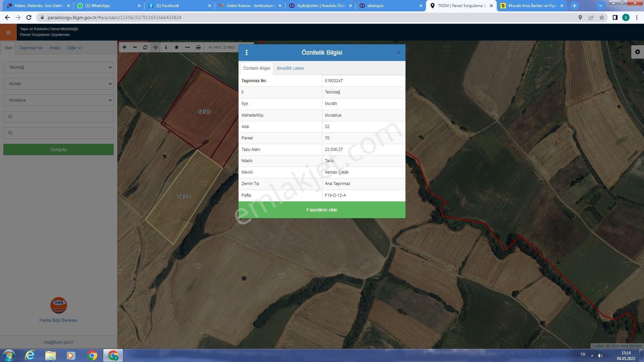This screenshot has height=362, width=644.
Task: Open a new browser tab
Action: pos(575,6)
